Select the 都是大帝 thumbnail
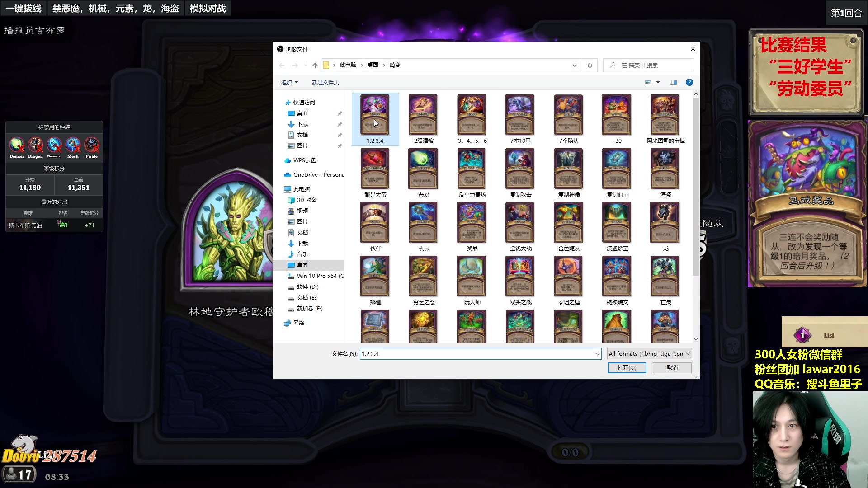Viewport: 868px width, 488px height. (x=375, y=173)
